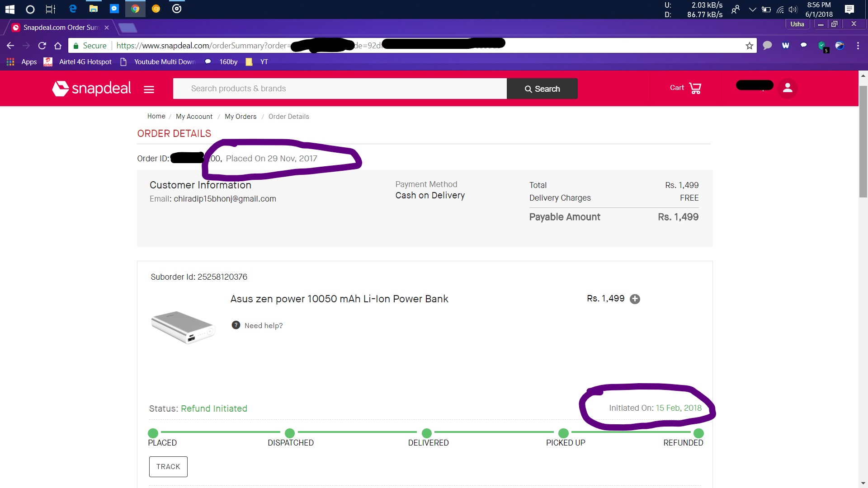This screenshot has height=488, width=868.
Task: Open the shopping Cart icon
Action: click(x=695, y=88)
